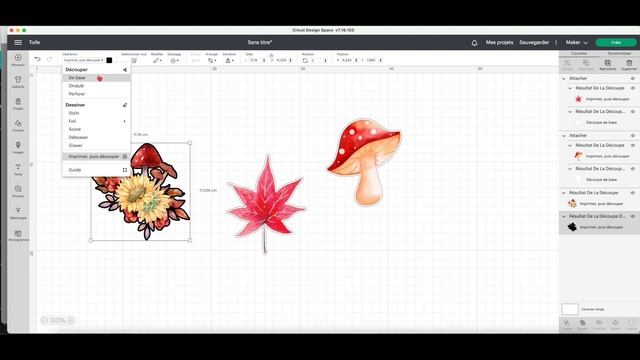Toggle eye on first Découpe de base layer group
The image size is (640, 360).
(633, 111)
